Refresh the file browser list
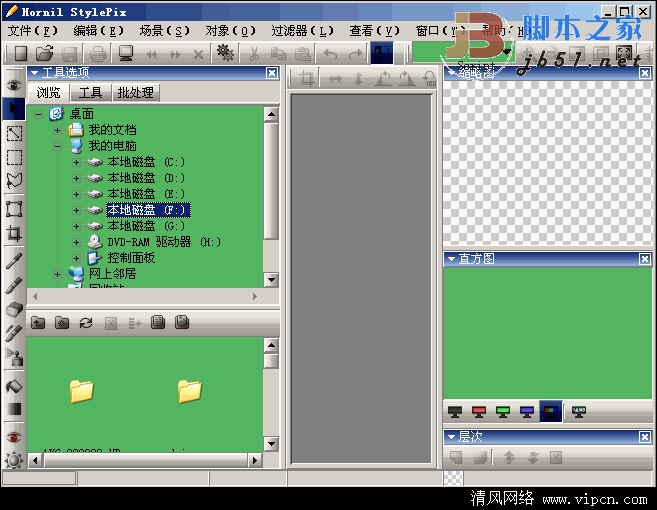The width and height of the screenshot is (657, 510). (86, 322)
